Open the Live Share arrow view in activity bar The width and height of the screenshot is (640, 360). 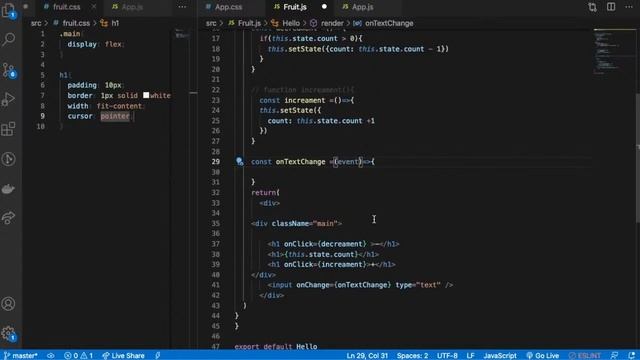[x=9, y=218]
